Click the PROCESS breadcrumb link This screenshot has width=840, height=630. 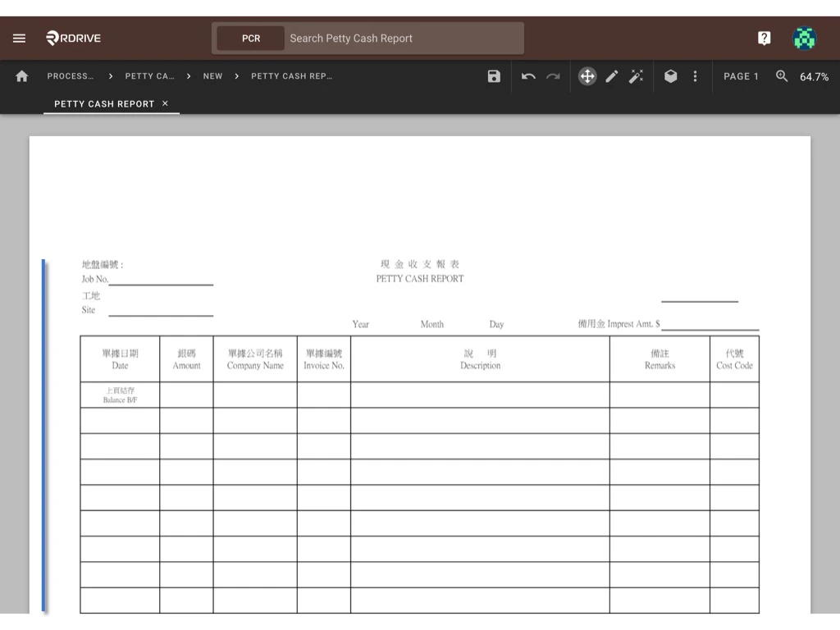coord(71,75)
